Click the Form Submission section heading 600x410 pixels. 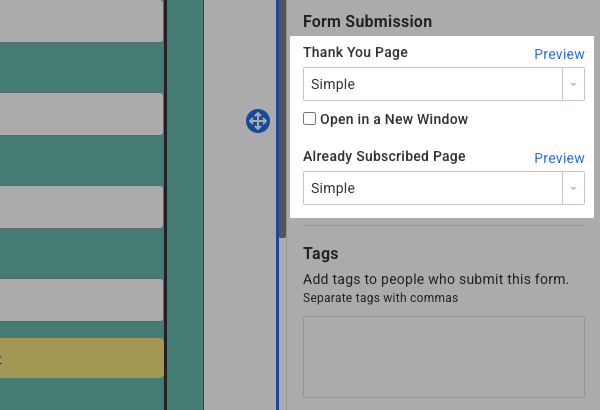tap(367, 21)
